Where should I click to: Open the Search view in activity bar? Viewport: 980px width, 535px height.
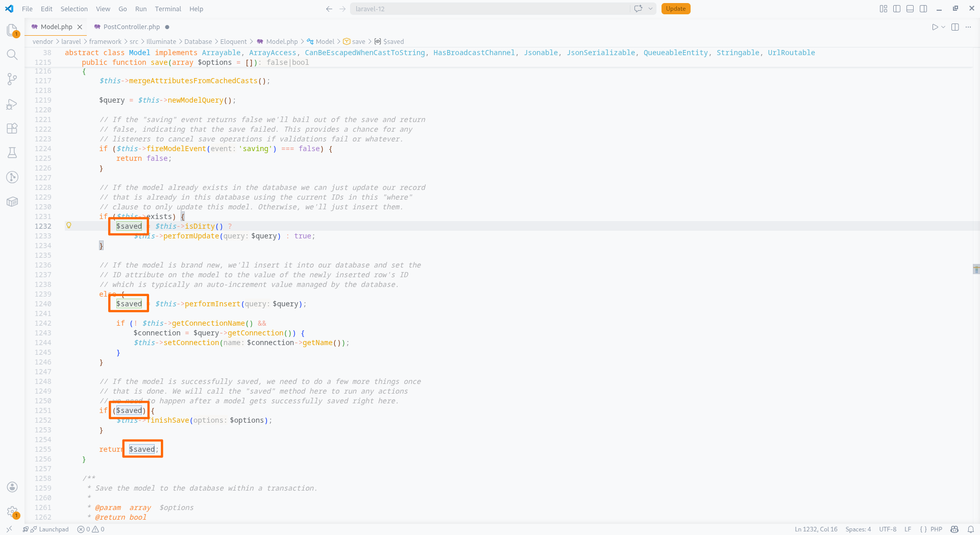[12, 55]
